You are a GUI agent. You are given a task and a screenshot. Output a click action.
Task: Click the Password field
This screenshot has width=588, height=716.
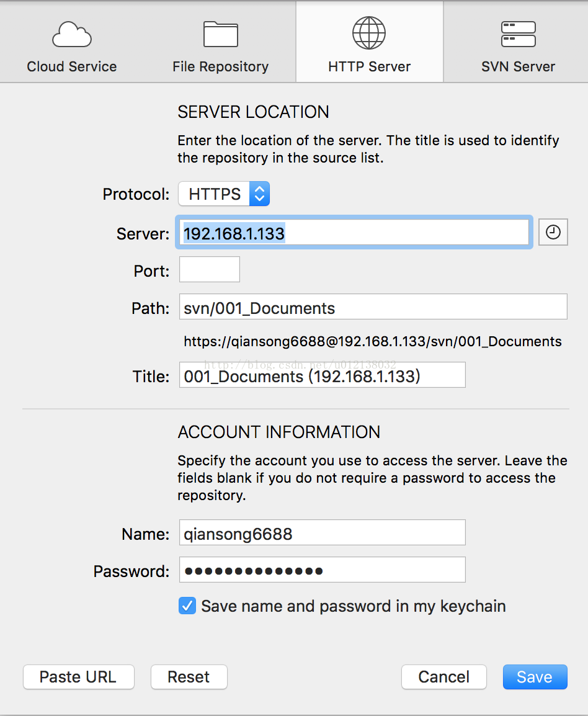323,570
